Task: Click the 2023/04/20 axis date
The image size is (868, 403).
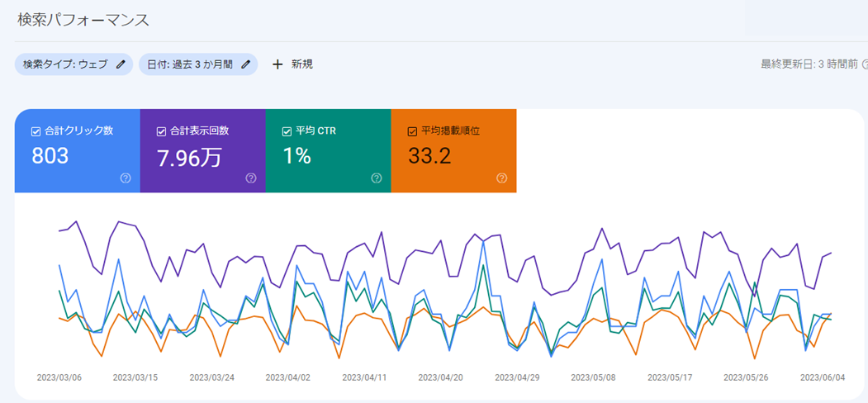Action: (441, 377)
